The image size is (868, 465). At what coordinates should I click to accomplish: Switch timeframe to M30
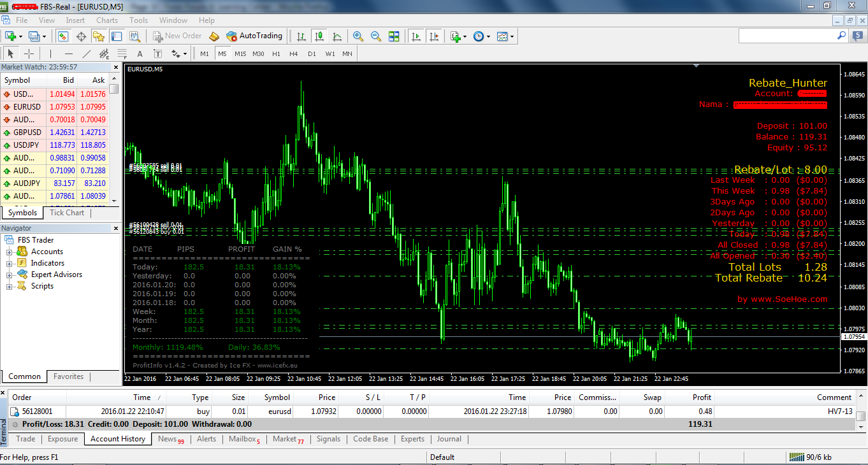pos(258,54)
